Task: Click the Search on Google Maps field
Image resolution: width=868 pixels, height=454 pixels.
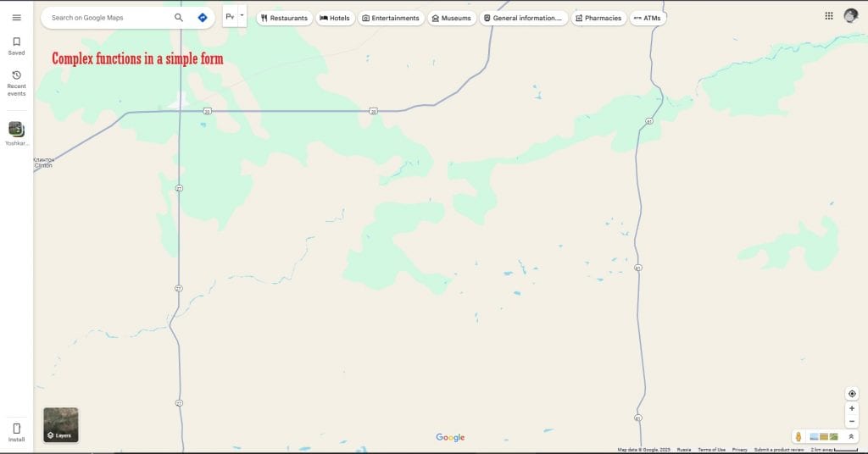Action: coord(106,17)
